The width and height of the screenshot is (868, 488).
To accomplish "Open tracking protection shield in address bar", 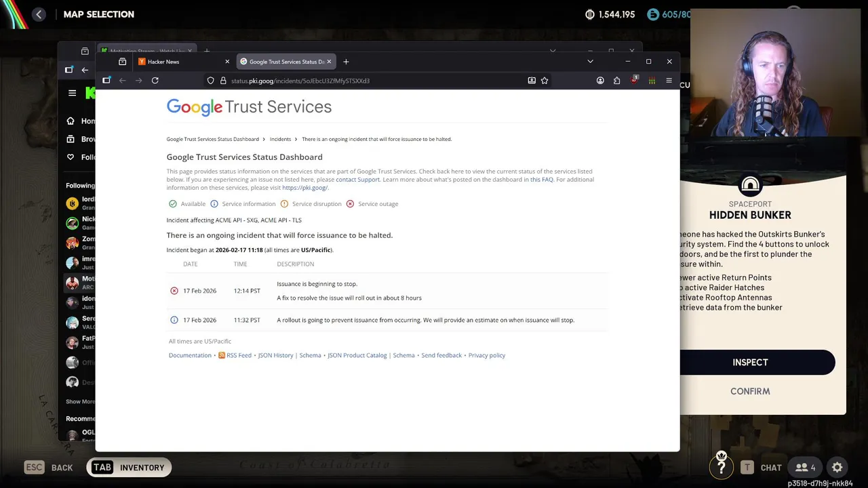I will tap(211, 81).
